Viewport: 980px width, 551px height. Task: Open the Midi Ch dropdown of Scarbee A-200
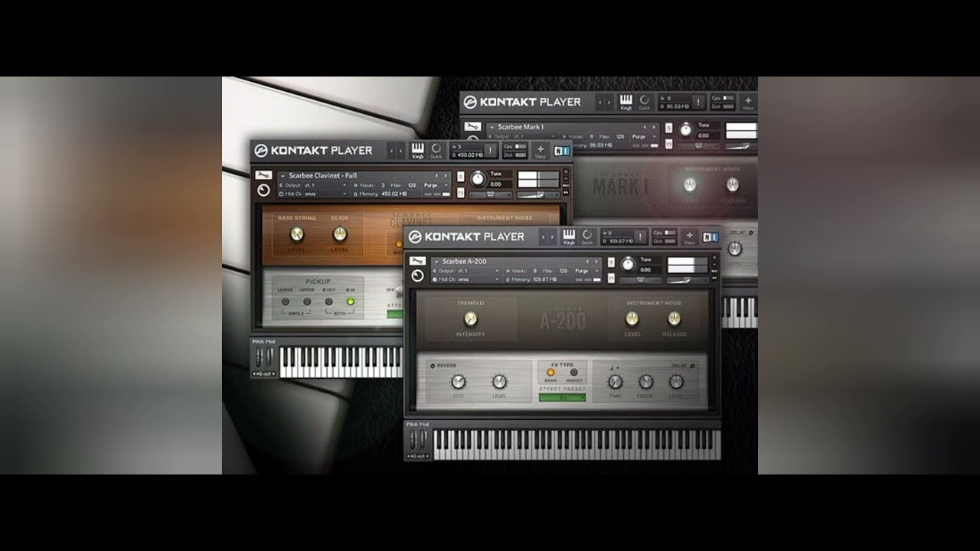coord(466,279)
